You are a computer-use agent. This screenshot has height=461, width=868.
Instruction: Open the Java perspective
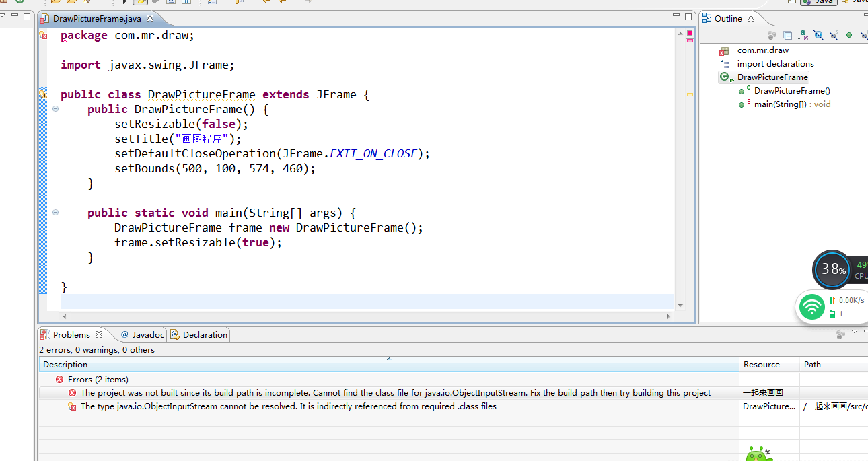pyautogui.click(x=818, y=2)
